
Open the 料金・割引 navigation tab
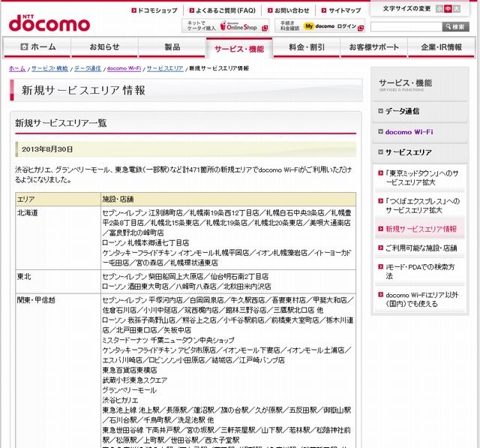[x=307, y=47]
